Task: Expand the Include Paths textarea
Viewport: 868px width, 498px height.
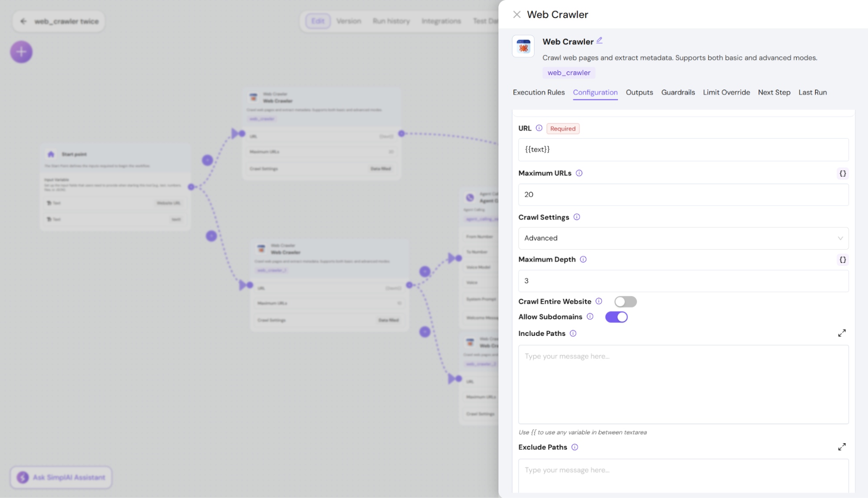Action: [842, 333]
